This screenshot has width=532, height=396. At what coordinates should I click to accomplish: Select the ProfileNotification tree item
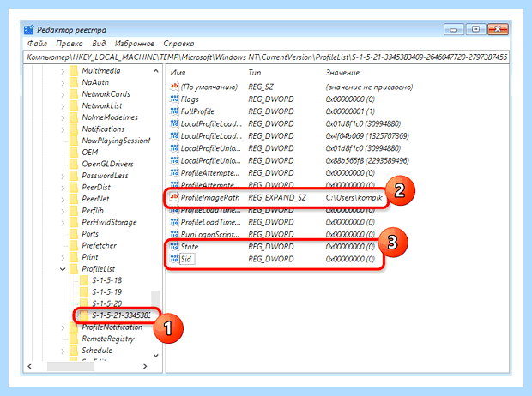[x=112, y=327]
